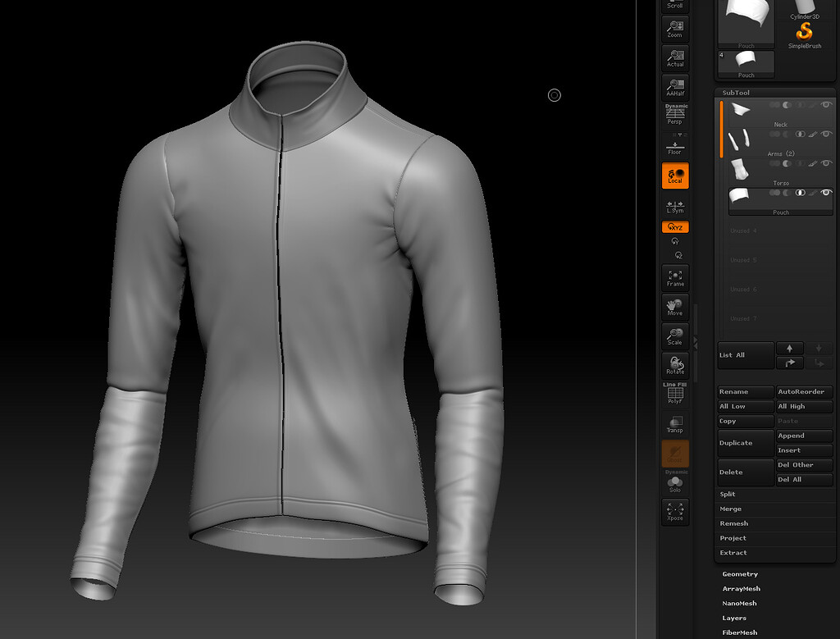Click the Solo mode icon
Screen dimensions: 840x639
[x=674, y=482]
